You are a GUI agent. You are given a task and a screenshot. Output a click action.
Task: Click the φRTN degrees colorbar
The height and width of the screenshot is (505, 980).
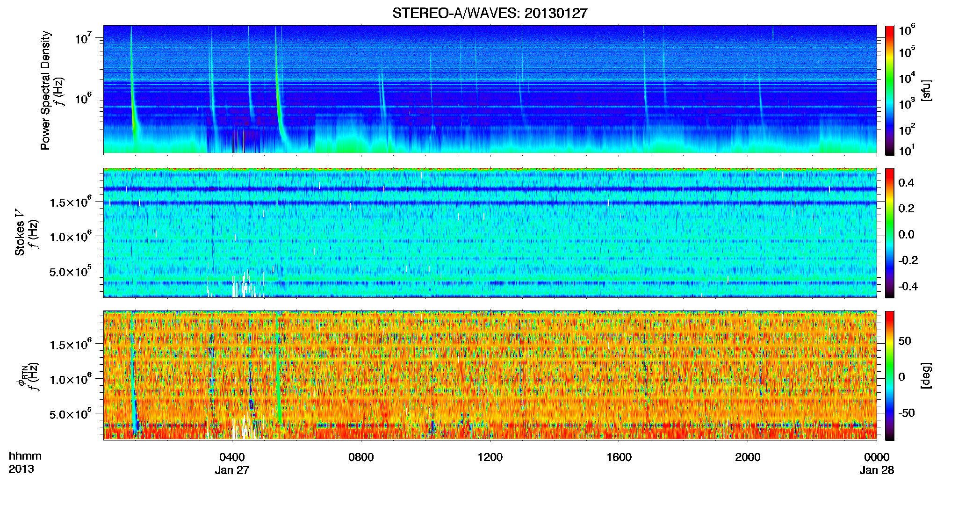coord(890,375)
